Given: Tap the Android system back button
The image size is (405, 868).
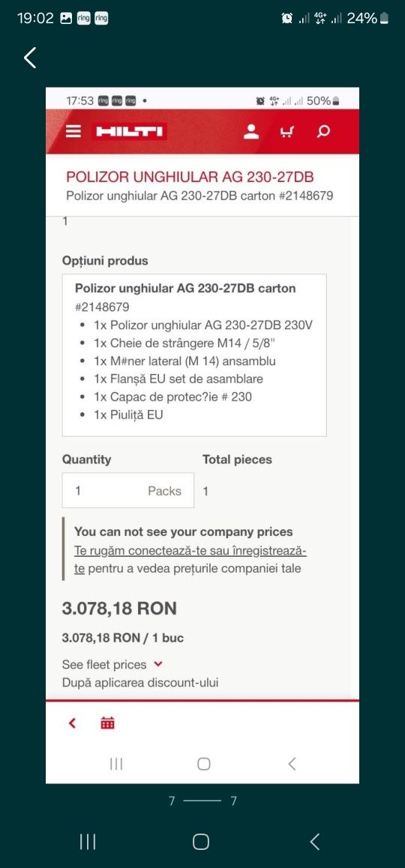Looking at the screenshot, I should coord(314,842).
